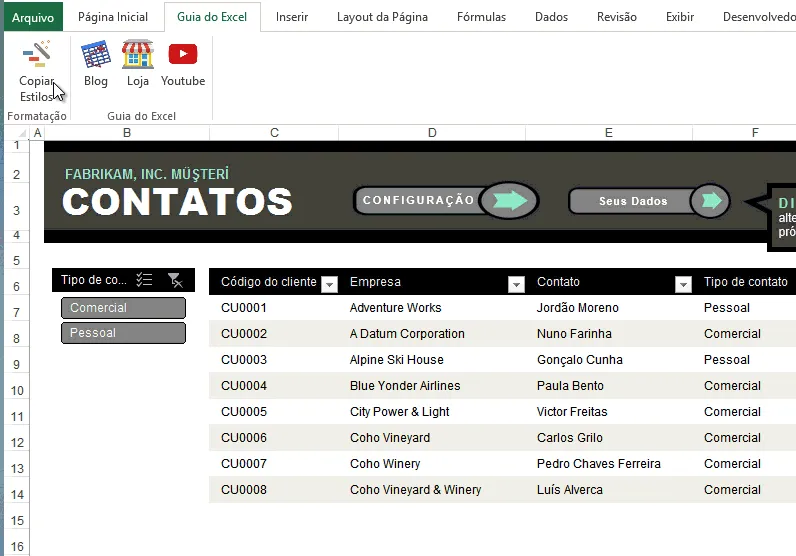The width and height of the screenshot is (796, 556).
Task: Select the Alpine Ski House cell
Action: (432, 359)
